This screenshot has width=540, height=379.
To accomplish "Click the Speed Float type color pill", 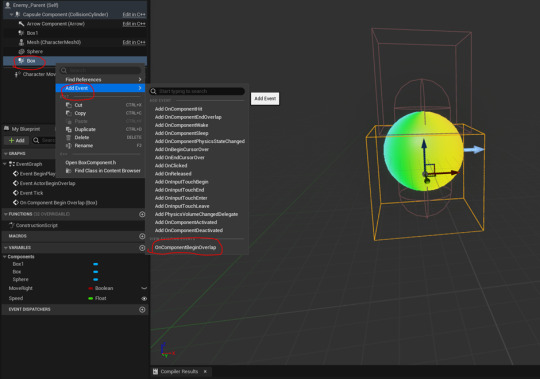I will 91,298.
